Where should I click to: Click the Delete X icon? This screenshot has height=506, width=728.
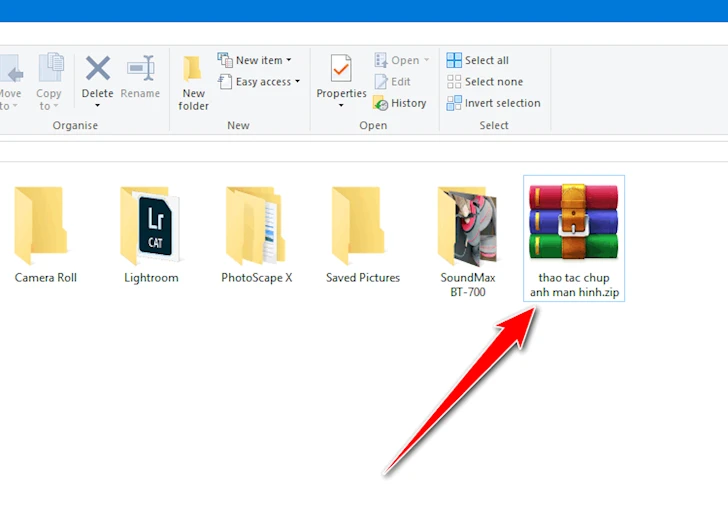click(98, 68)
